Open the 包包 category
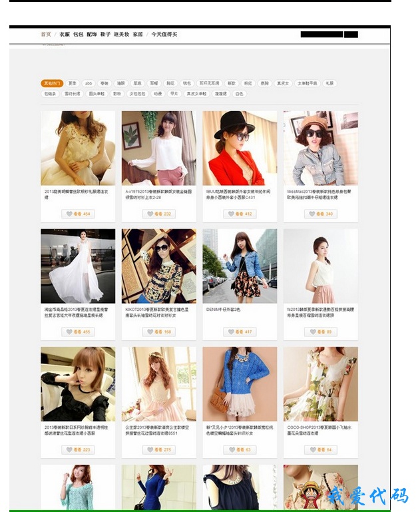 click(x=79, y=34)
